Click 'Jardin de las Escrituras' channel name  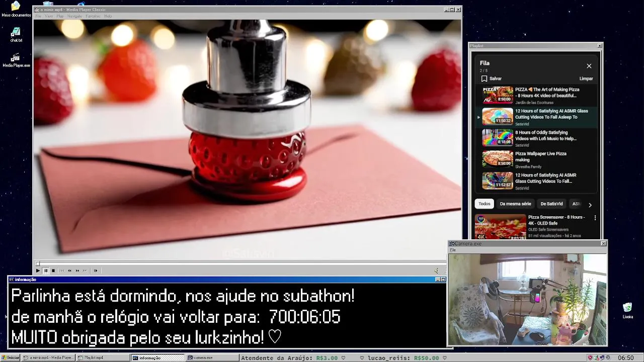pos(534,103)
